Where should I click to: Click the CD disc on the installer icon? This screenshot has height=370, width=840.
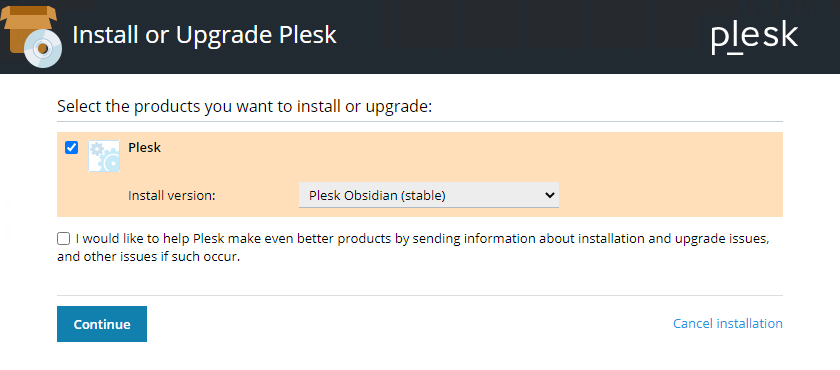tap(43, 49)
